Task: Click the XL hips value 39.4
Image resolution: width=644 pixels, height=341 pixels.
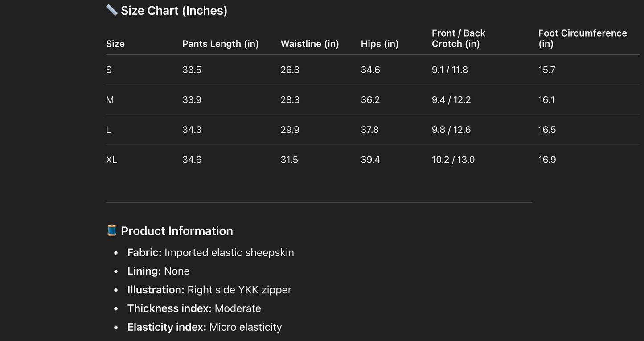Action: pos(370,160)
